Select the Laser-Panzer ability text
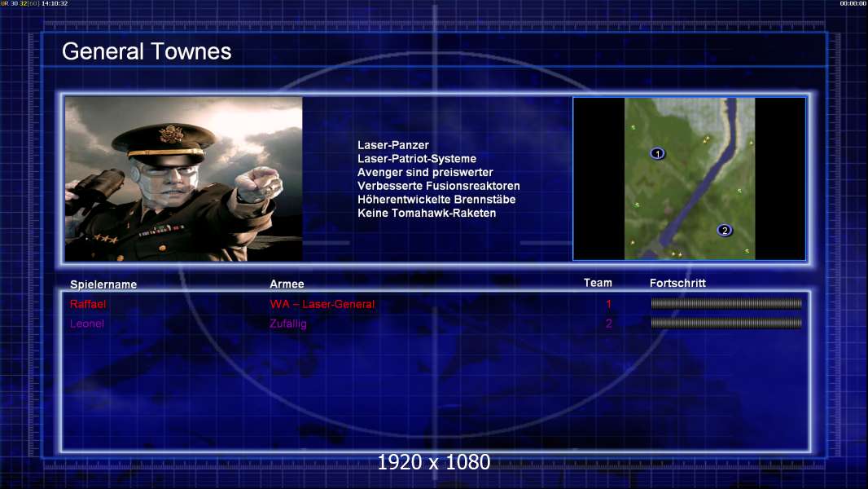Screen dimensions: 868x489 tap(393, 145)
